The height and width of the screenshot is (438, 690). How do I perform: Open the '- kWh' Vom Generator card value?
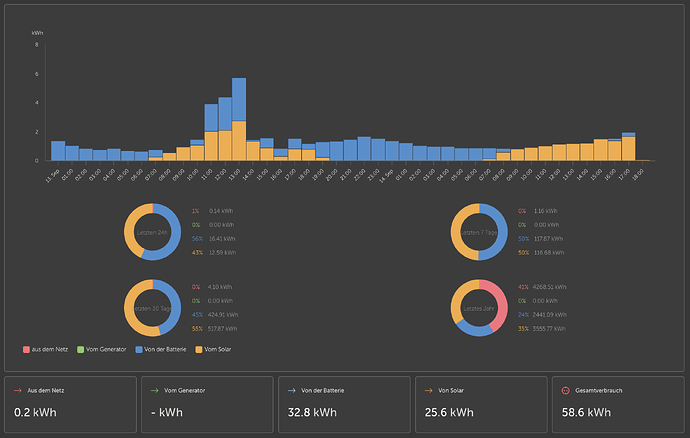(x=167, y=412)
